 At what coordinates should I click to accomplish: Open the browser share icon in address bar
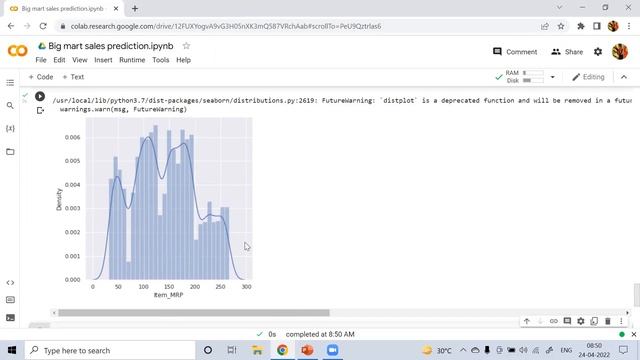click(544, 26)
